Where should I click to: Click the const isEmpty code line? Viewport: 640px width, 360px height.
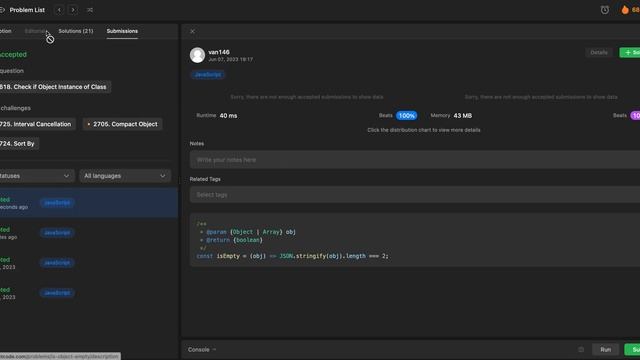[x=292, y=256]
